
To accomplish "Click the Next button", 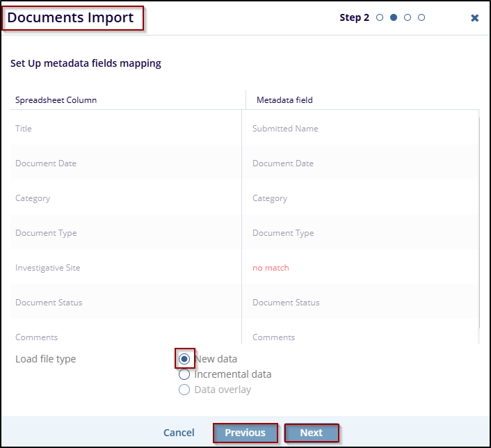I will [312, 433].
